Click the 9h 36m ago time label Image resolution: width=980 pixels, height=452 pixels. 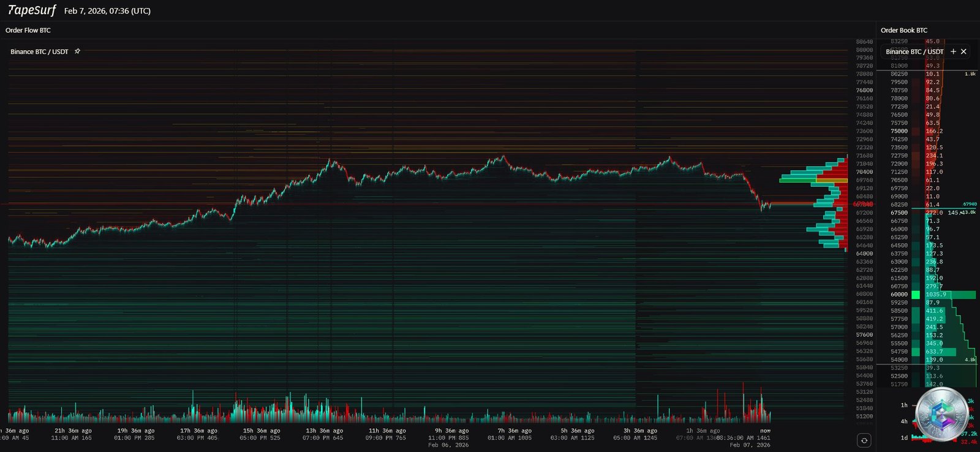coord(451,431)
